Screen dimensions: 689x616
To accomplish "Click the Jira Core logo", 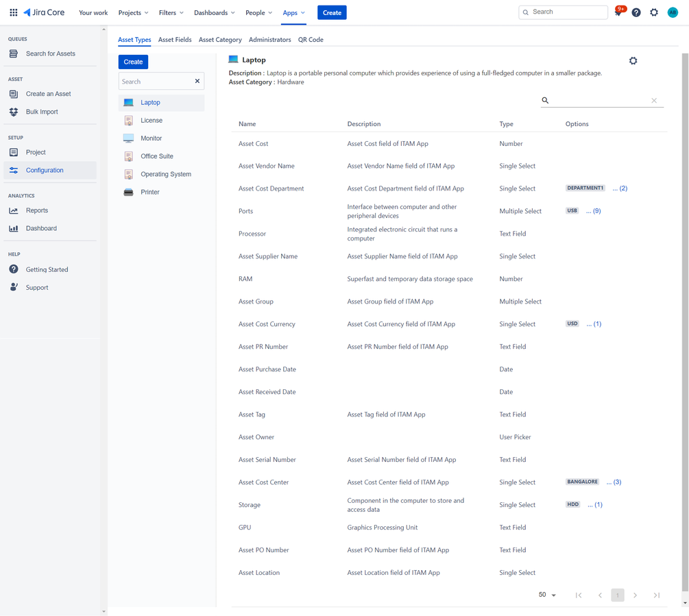I will point(44,13).
